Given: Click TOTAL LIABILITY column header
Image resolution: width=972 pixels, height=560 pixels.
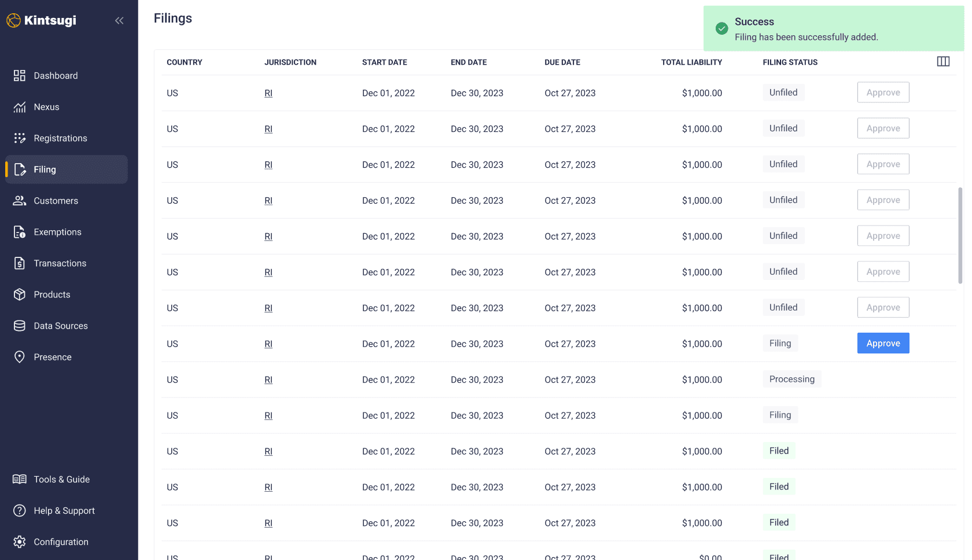Looking at the screenshot, I should click(691, 62).
